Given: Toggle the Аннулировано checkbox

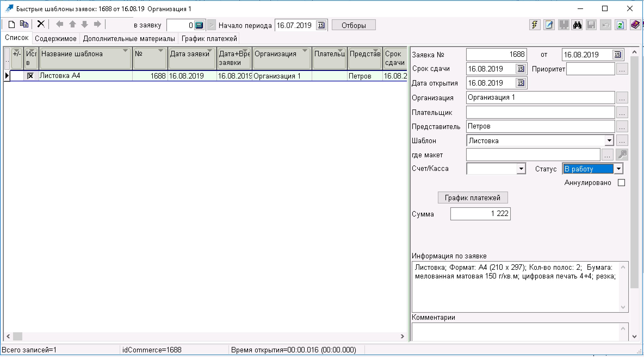Looking at the screenshot, I should (x=621, y=183).
